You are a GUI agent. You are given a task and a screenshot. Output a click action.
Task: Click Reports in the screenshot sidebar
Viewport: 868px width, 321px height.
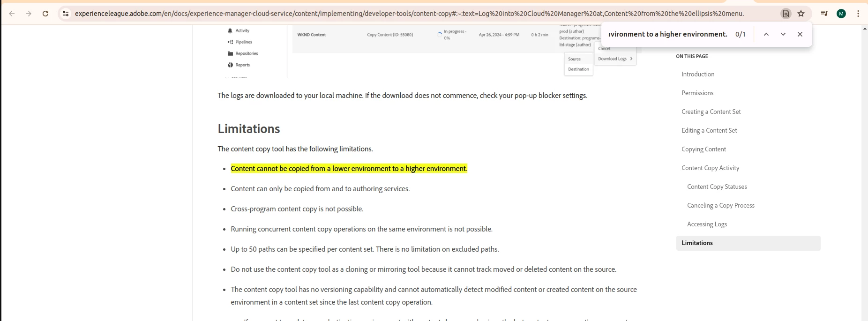click(x=239, y=65)
